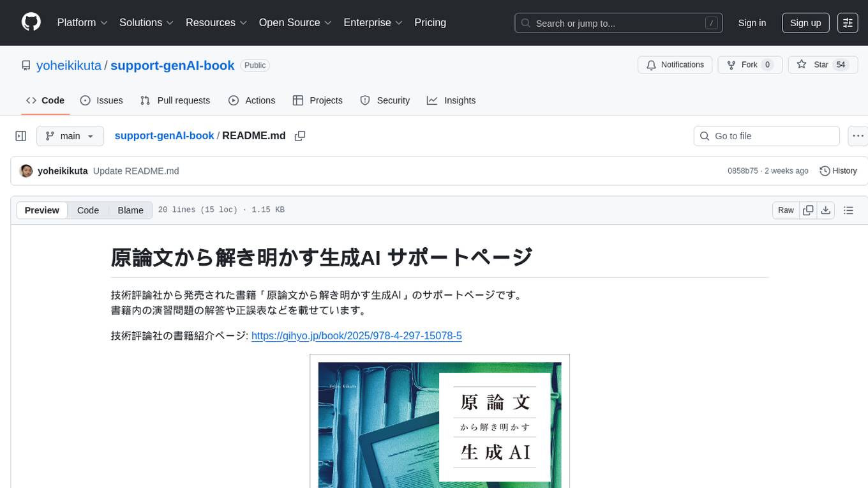The height and width of the screenshot is (488, 868).
Task: Click the Sign up button
Action: 805,23
